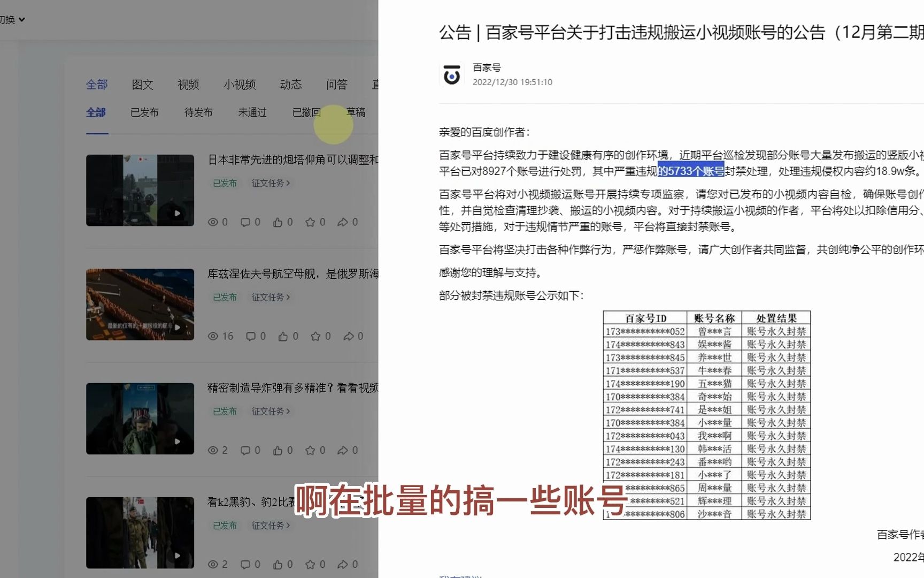Click the highlighted text 的5733个账号
Screen dimensions: 924x578
[691, 171]
